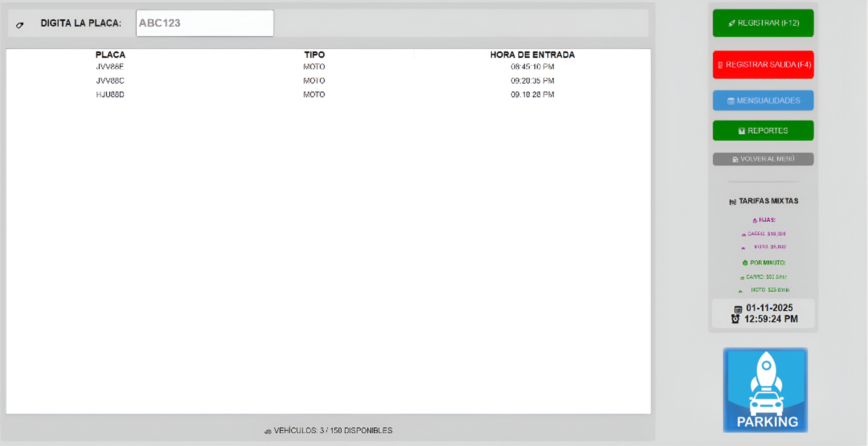Click the icon beside TARIFAS MIXTAS
868x446 pixels.
pyautogui.click(x=733, y=202)
